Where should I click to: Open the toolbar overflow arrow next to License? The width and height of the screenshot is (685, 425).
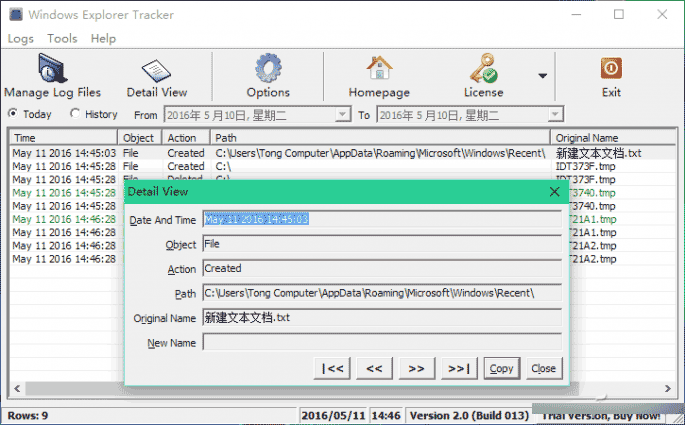click(542, 75)
